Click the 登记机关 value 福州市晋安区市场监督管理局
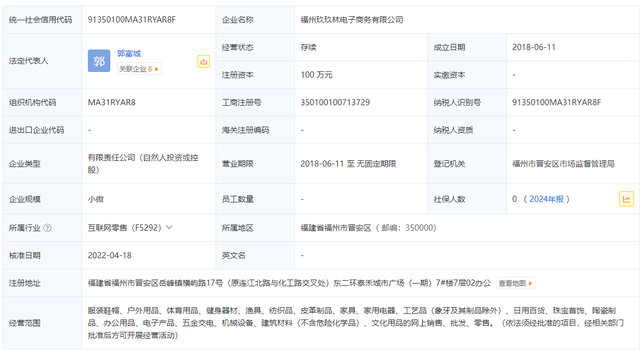Image resolution: width=644 pixels, height=351 pixels. click(563, 164)
